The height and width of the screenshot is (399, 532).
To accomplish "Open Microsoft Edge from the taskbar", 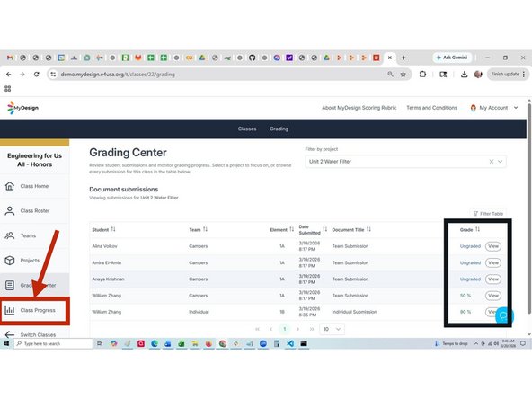I will (x=155, y=343).
